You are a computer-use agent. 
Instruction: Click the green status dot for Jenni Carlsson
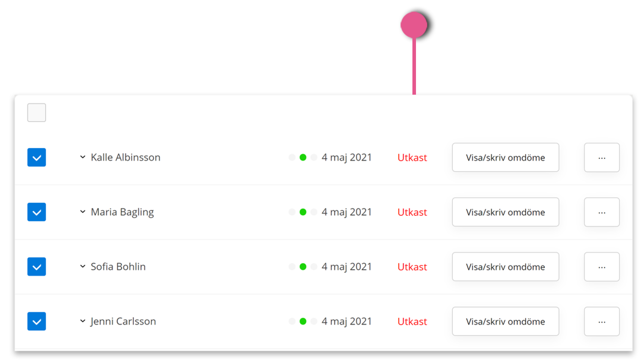pyautogui.click(x=303, y=321)
